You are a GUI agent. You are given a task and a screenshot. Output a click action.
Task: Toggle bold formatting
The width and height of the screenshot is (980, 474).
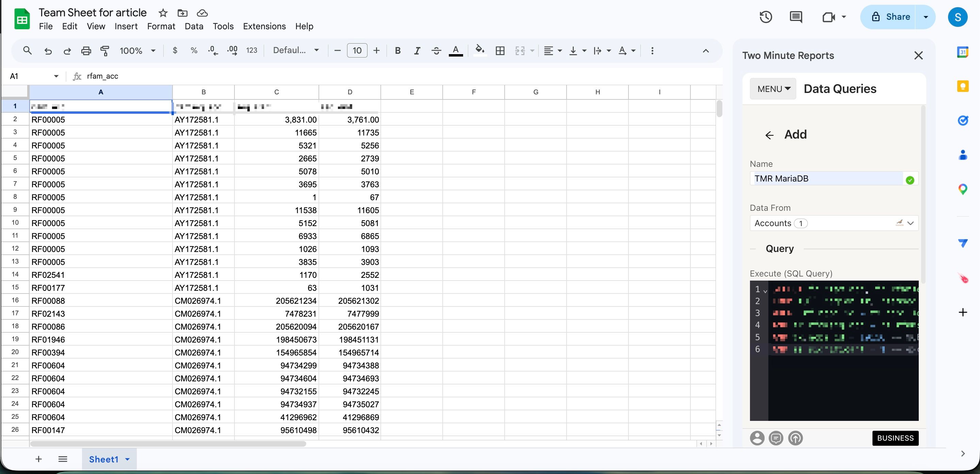(x=397, y=50)
